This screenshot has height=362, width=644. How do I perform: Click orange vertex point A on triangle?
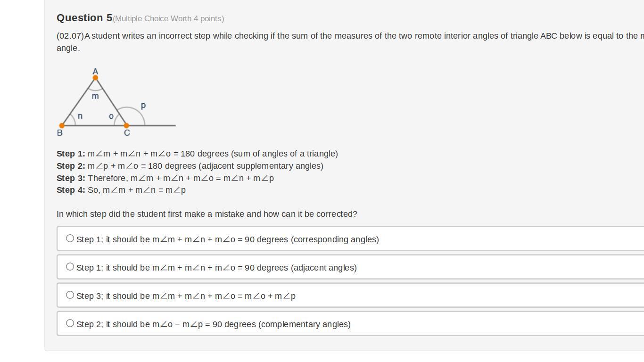(95, 78)
